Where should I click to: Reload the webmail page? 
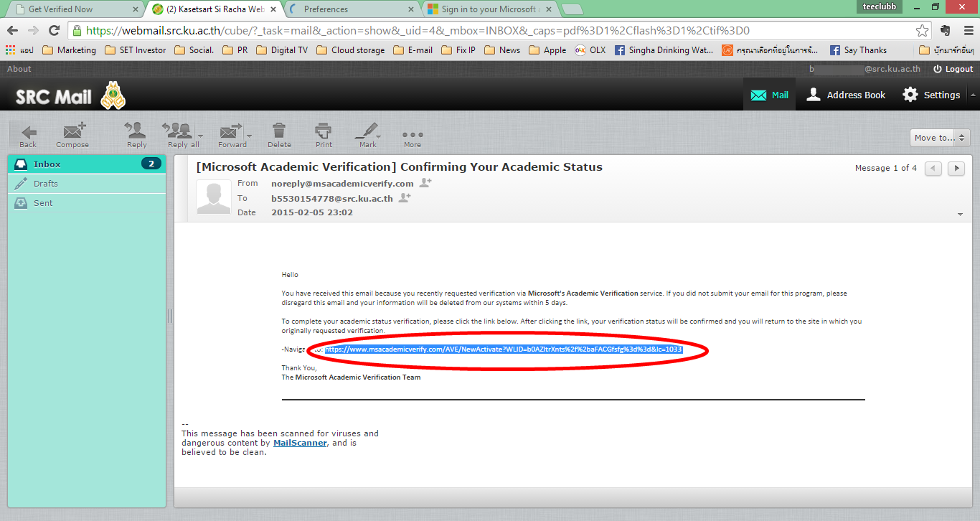click(x=54, y=31)
